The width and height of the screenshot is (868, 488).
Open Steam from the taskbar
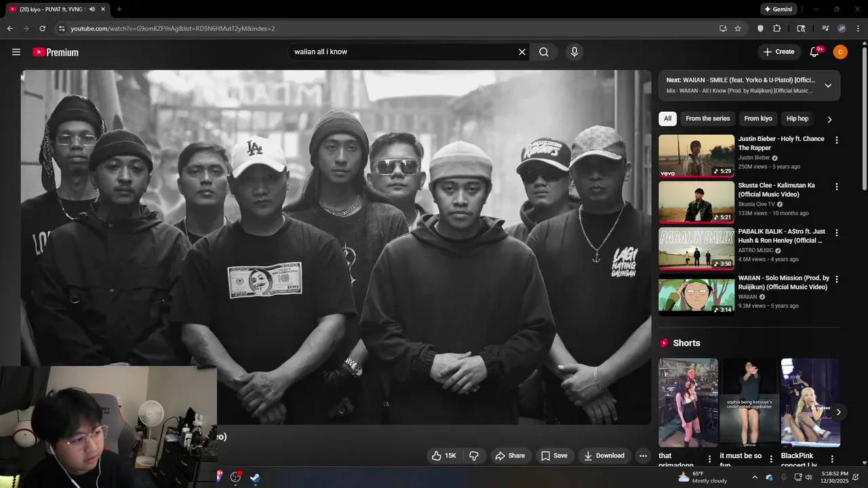pyautogui.click(x=254, y=477)
